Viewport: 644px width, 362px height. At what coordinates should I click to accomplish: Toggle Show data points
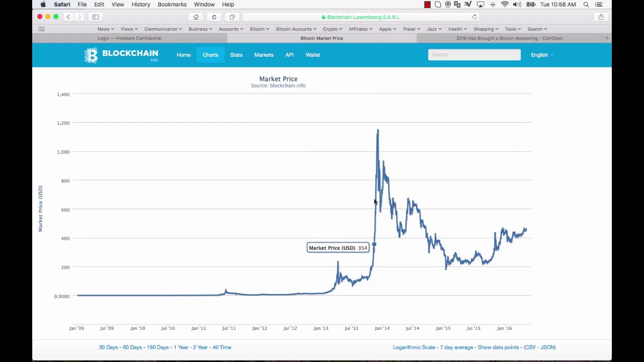click(498, 347)
